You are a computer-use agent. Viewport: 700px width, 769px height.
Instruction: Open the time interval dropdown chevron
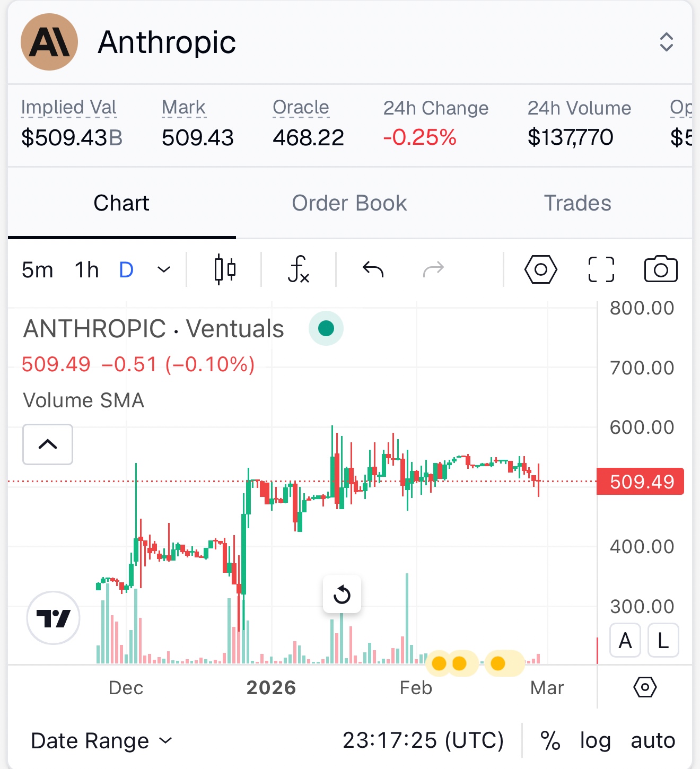pos(164,269)
